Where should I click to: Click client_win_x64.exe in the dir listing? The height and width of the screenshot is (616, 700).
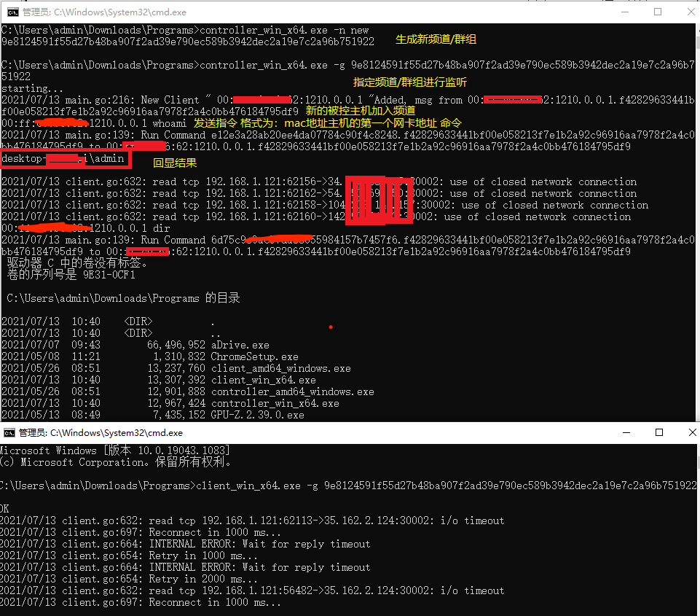[264, 380]
